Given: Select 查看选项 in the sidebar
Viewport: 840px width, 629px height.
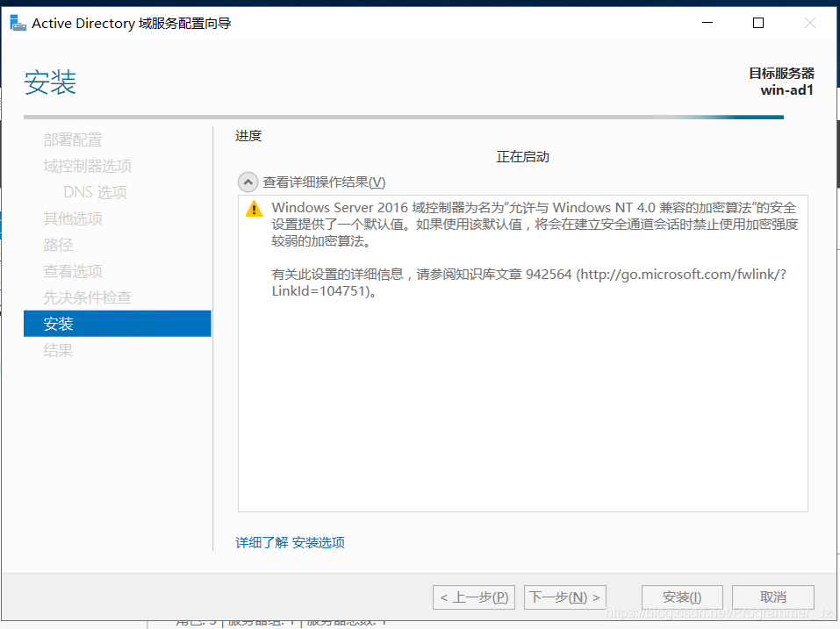Looking at the screenshot, I should click(73, 271).
